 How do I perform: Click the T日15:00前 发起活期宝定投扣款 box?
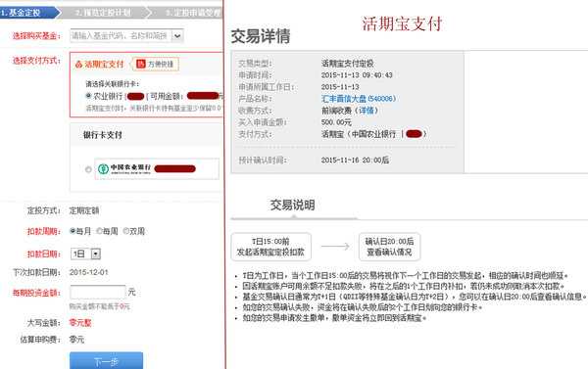tap(270, 247)
